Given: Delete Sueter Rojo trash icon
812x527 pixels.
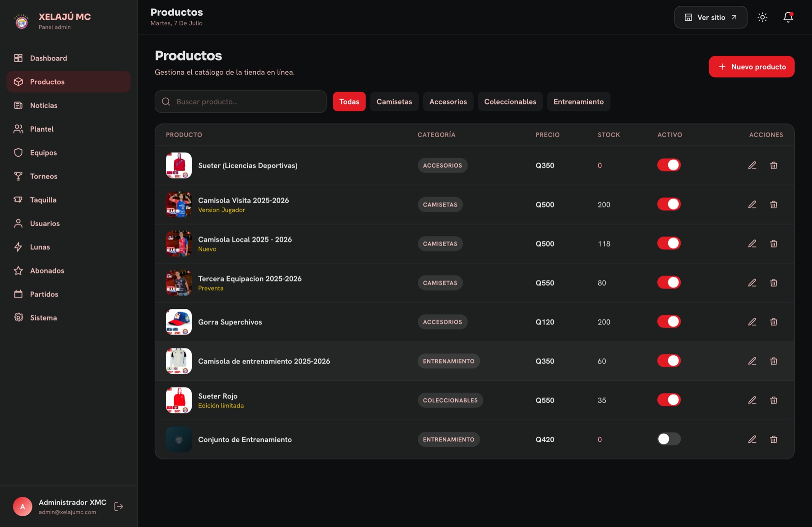Looking at the screenshot, I should (774, 400).
